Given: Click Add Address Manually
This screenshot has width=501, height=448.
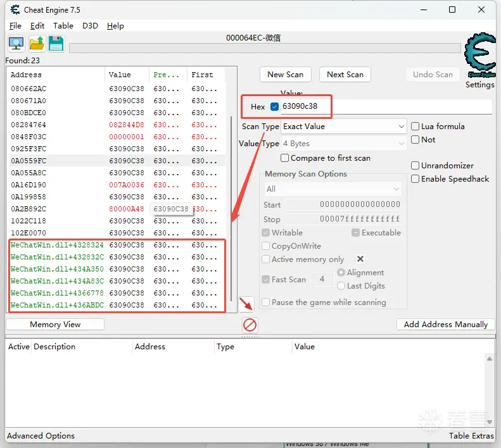Looking at the screenshot, I should (446, 325).
